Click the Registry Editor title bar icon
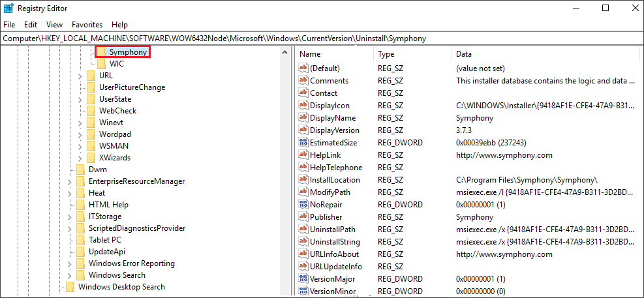Viewport: 644px width, 298px height. [8, 8]
